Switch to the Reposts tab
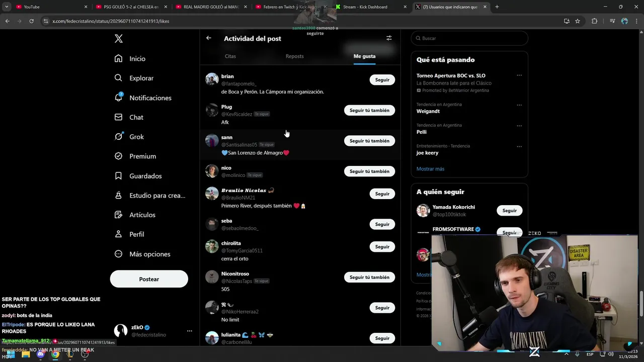 [x=295, y=56]
